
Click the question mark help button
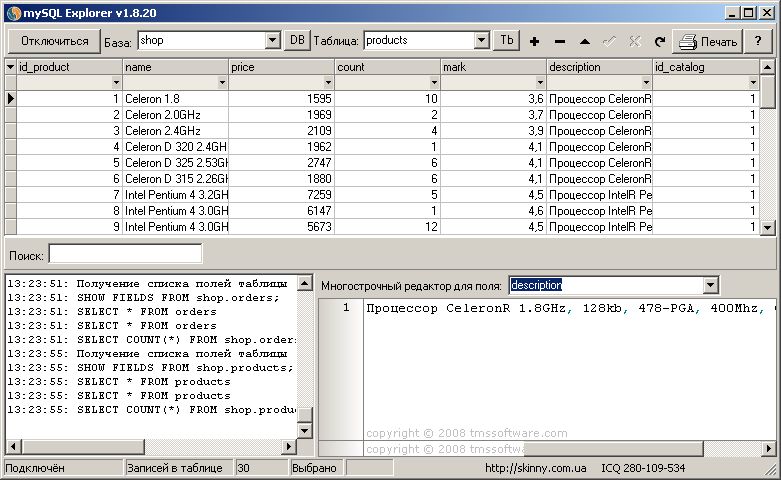point(758,41)
